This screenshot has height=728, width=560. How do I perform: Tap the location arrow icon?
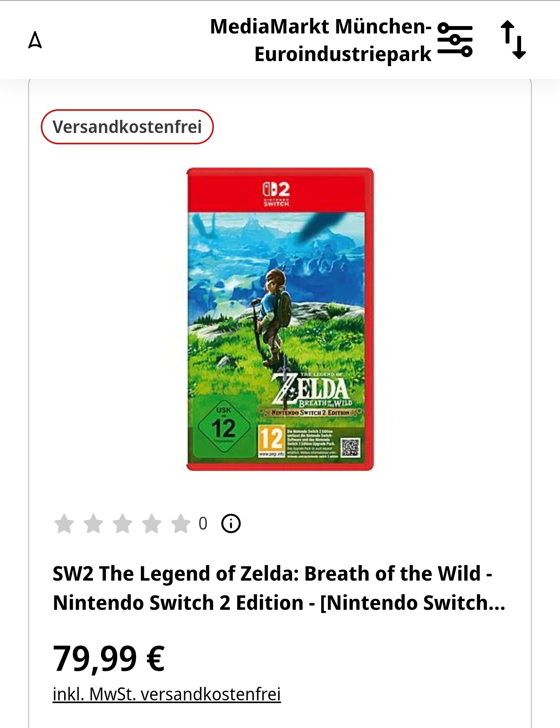[x=35, y=40]
